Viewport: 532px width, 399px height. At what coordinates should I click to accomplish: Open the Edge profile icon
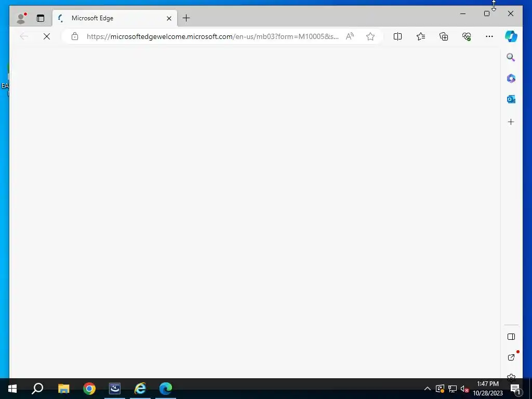pos(21,18)
